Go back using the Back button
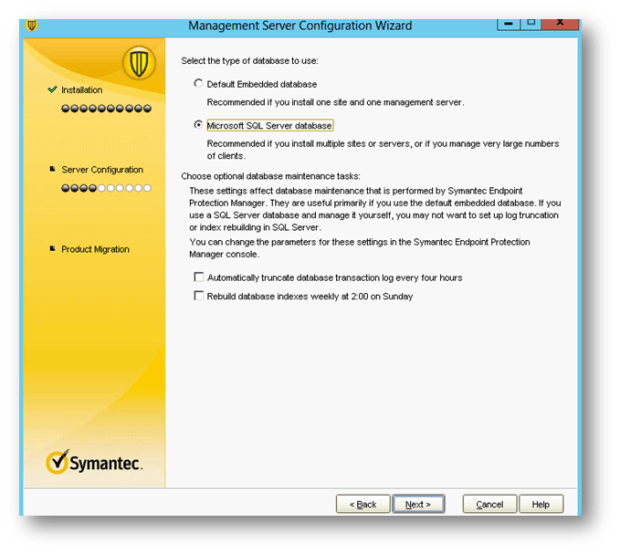Viewport: 620px width, 554px height. point(362,504)
